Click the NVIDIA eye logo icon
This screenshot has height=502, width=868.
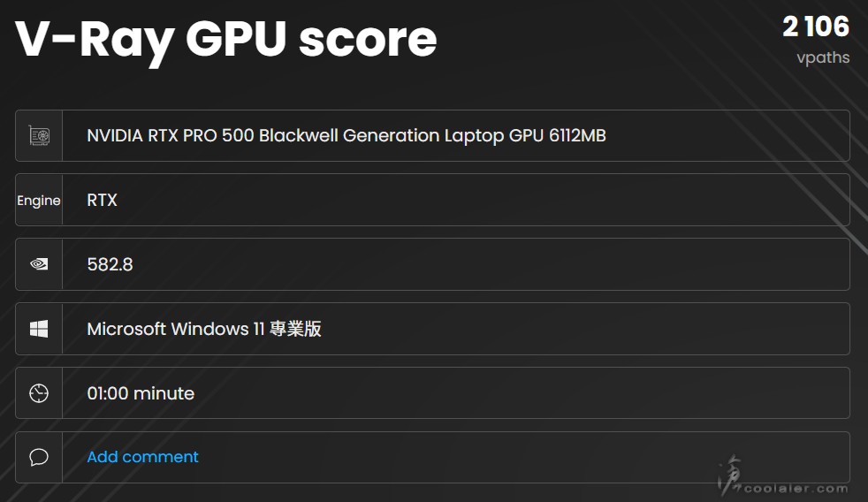pos(39,264)
